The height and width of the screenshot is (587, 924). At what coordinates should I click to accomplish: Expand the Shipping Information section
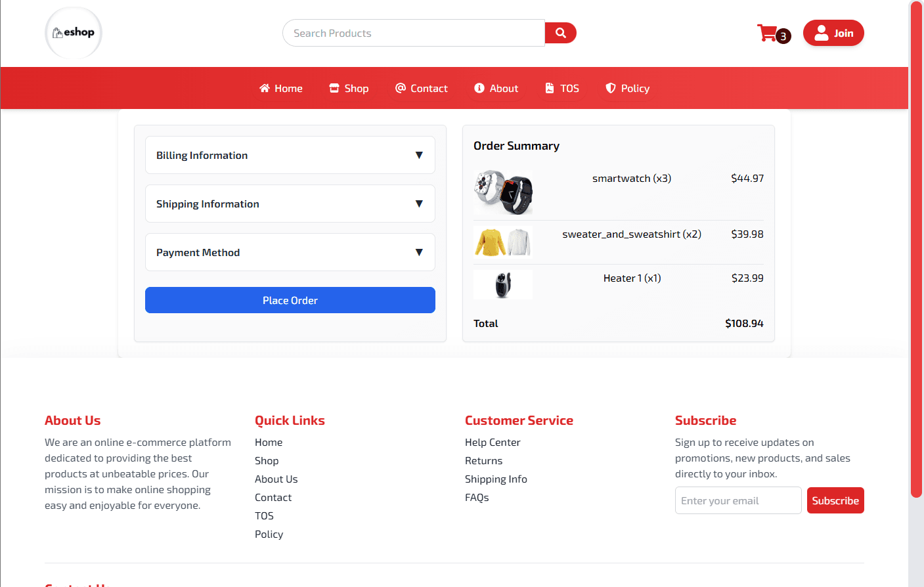coord(290,204)
